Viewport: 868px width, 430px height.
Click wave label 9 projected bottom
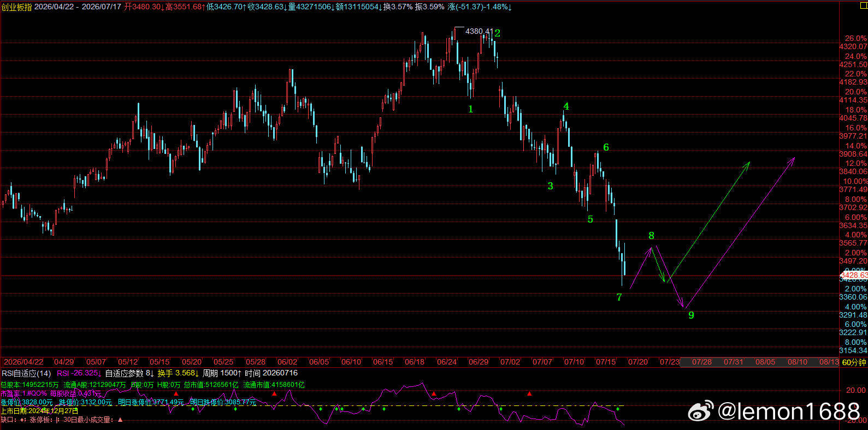[691, 315]
